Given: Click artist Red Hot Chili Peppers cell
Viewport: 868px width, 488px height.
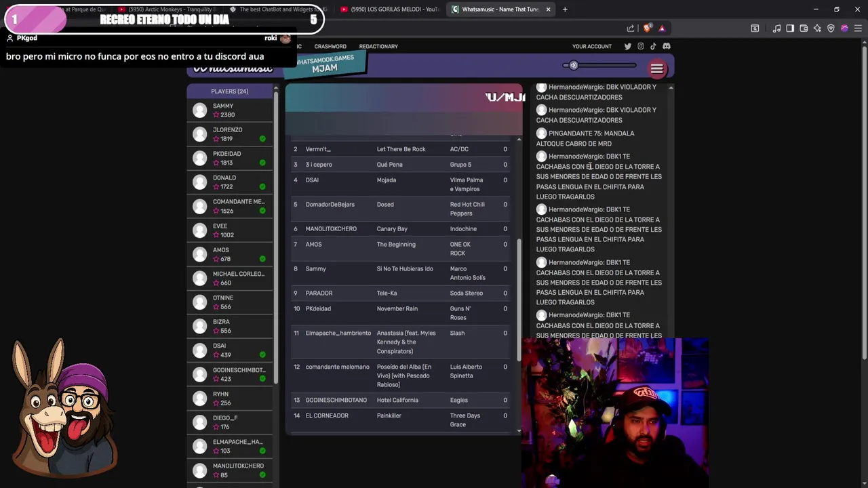Looking at the screenshot, I should tap(467, 209).
